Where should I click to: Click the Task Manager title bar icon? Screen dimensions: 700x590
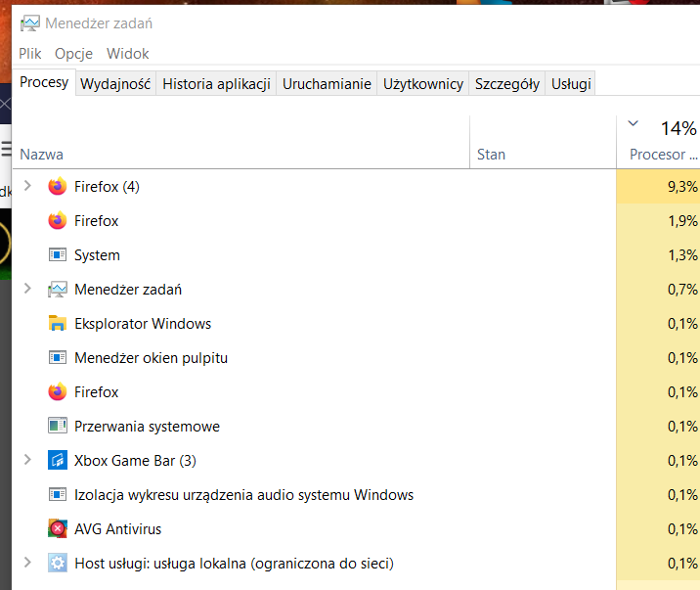[x=30, y=23]
